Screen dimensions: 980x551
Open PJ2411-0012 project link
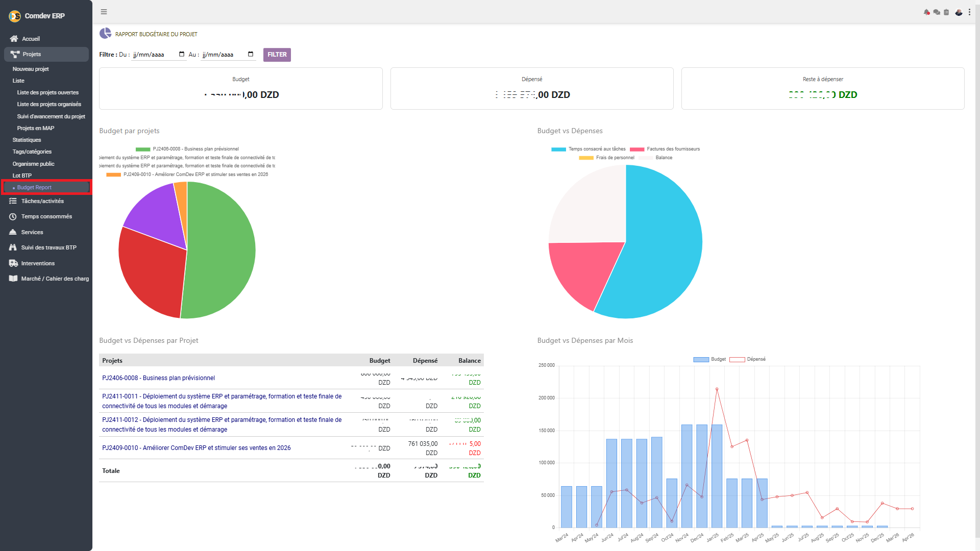[x=222, y=424]
